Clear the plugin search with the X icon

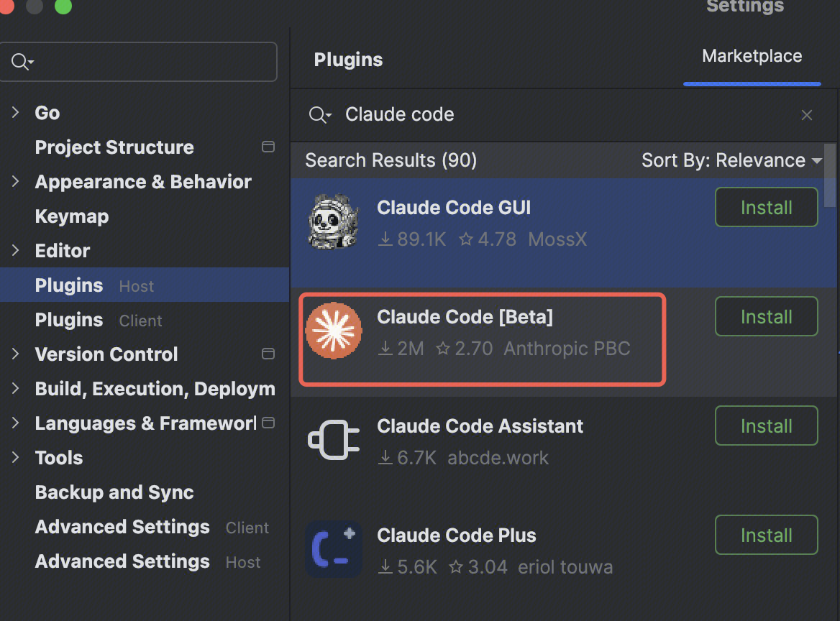tap(807, 115)
